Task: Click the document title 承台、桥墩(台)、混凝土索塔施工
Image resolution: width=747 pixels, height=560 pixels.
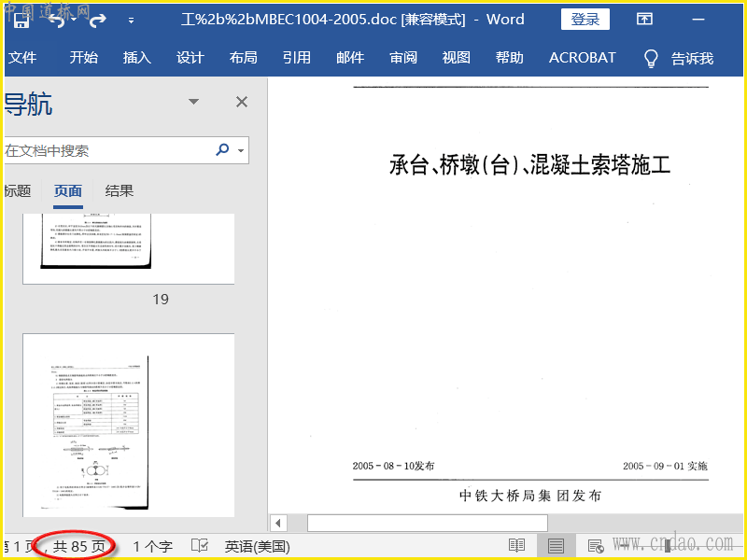Action: tap(529, 165)
